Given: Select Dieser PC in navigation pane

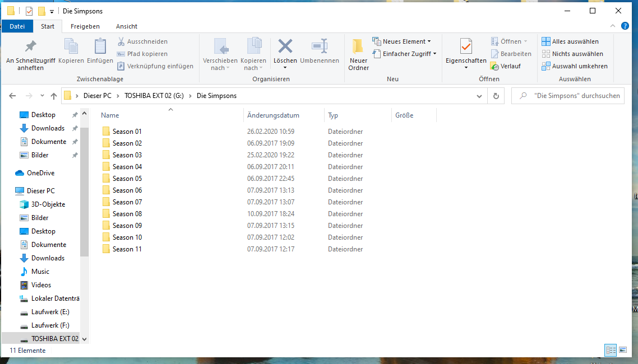Looking at the screenshot, I should click(x=40, y=190).
